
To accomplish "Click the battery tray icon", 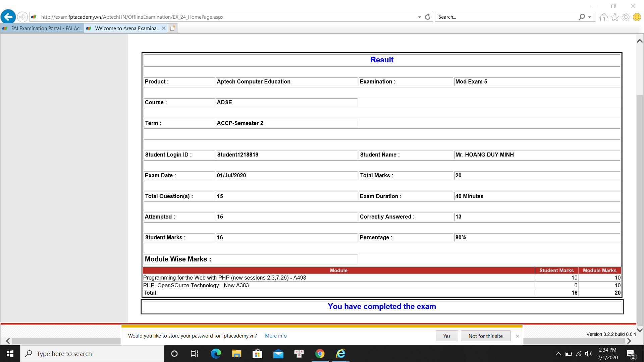I will point(569,354).
